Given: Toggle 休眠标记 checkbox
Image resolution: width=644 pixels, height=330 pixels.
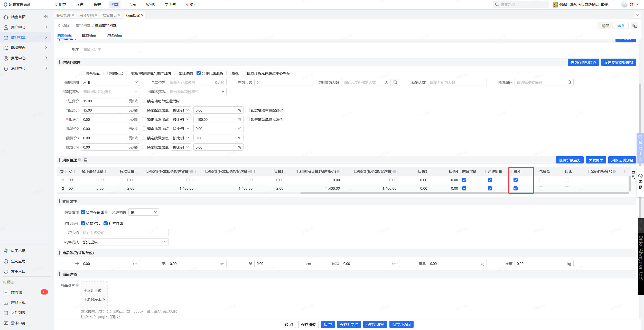Looking at the screenshot, I should (106, 73).
